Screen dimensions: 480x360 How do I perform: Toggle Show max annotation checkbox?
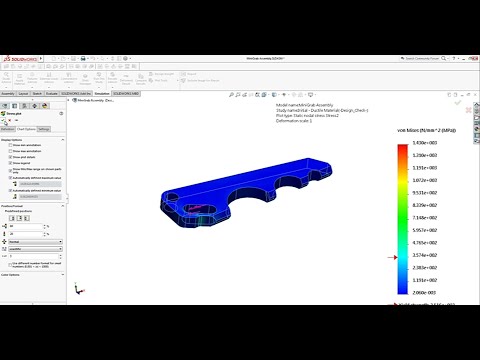[10, 151]
